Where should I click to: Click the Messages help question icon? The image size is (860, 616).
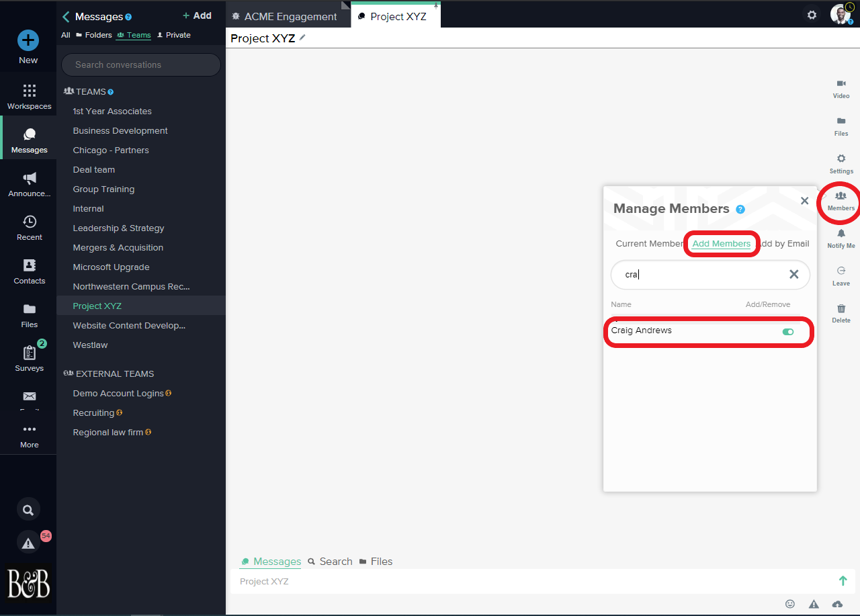(x=128, y=17)
